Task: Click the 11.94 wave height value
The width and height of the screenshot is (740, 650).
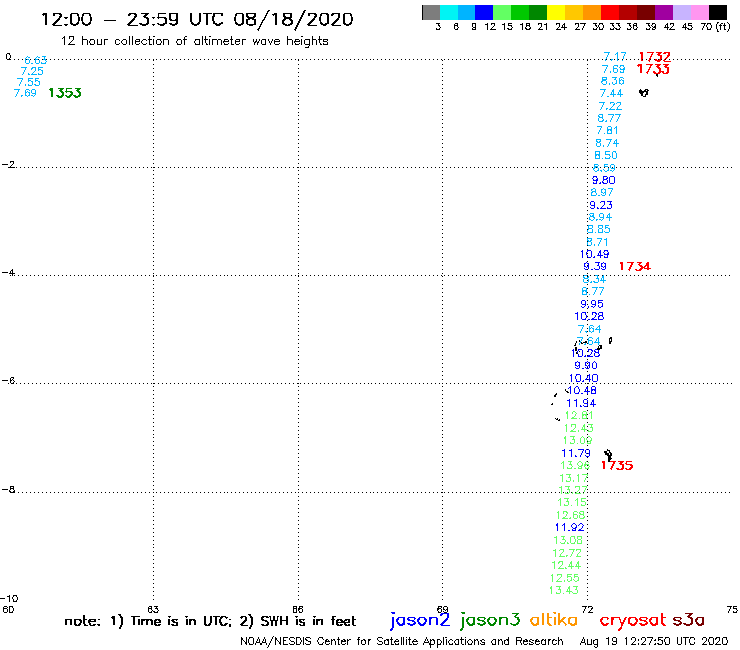Action: (x=581, y=403)
